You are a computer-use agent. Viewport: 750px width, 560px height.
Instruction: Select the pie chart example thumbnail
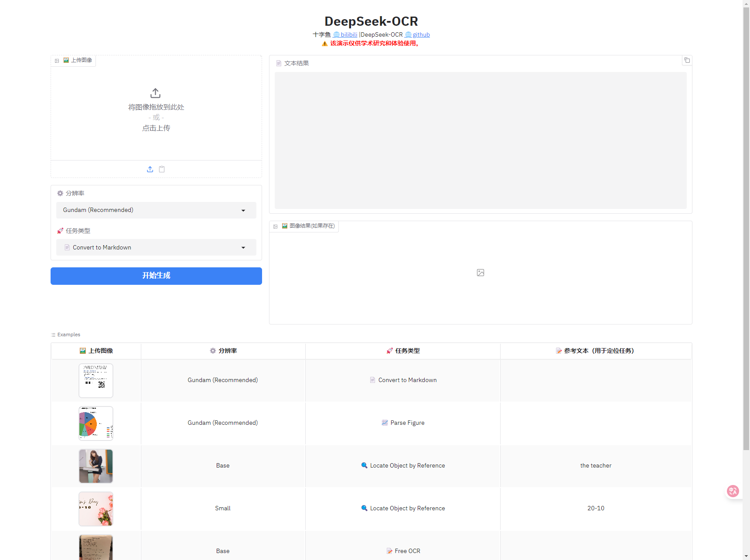[96, 423]
